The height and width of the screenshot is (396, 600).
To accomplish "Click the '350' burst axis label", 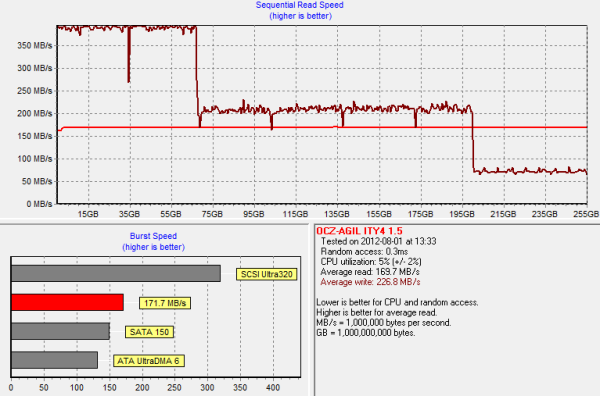I will point(240,388).
